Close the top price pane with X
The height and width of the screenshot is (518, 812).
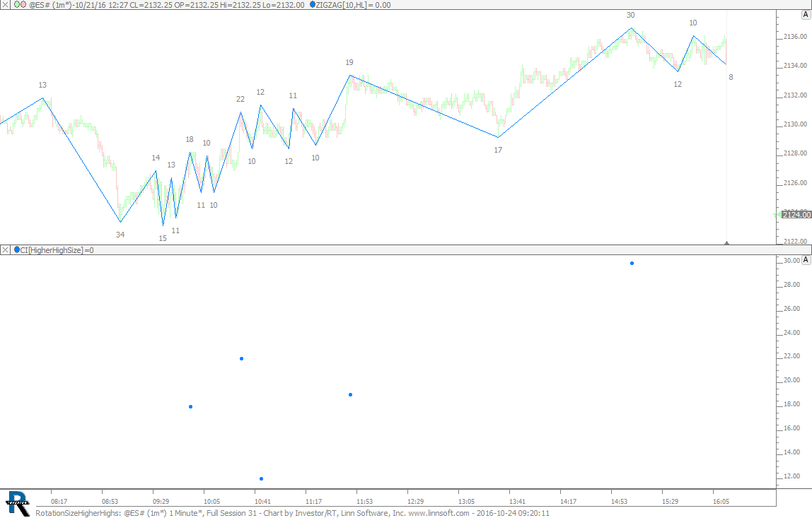pos(5,5)
